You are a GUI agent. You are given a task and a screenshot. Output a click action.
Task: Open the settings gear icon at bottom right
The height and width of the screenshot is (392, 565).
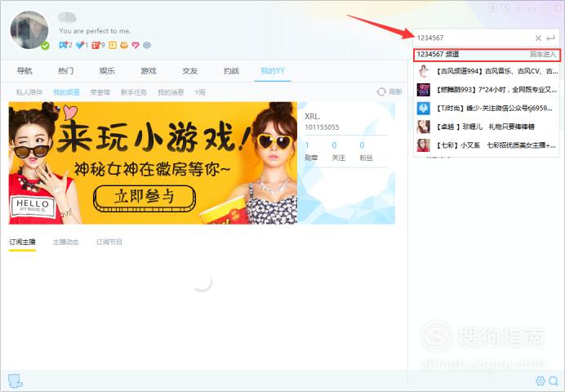pyautogui.click(x=541, y=381)
